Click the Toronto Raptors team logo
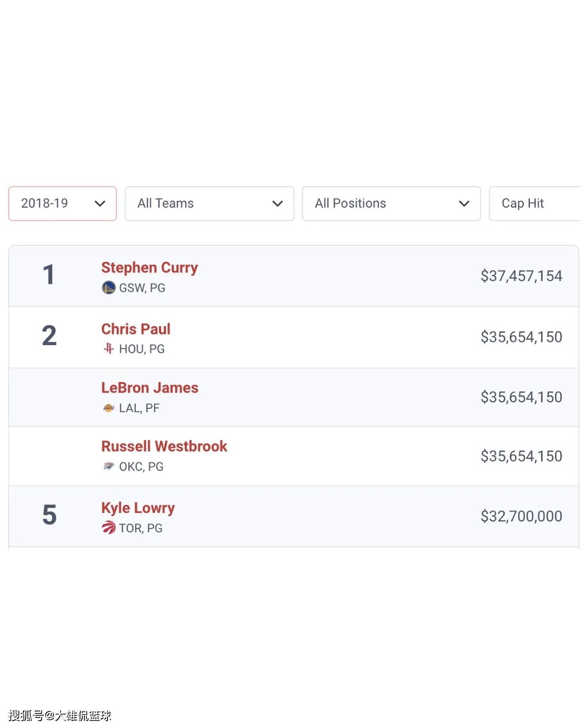The image size is (582, 728). pos(108,527)
